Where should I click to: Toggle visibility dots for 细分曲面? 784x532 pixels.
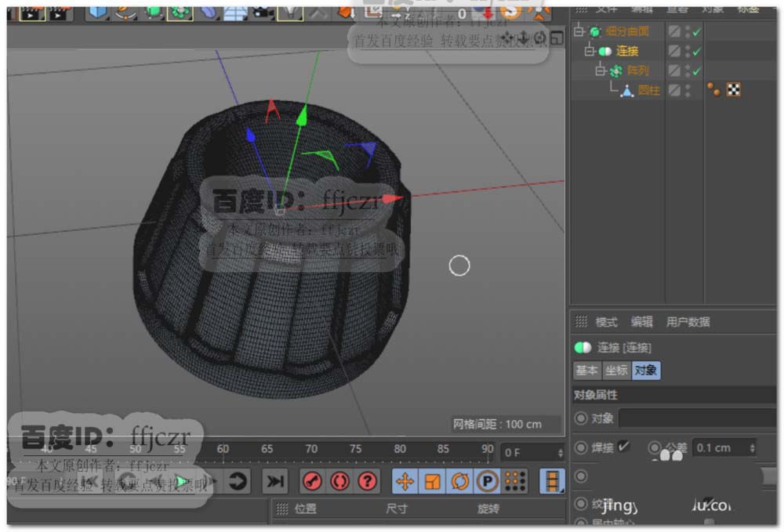[x=688, y=31]
